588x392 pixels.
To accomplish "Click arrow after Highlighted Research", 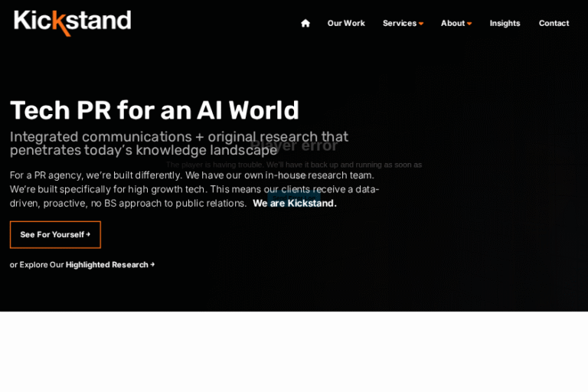I will [152, 265].
